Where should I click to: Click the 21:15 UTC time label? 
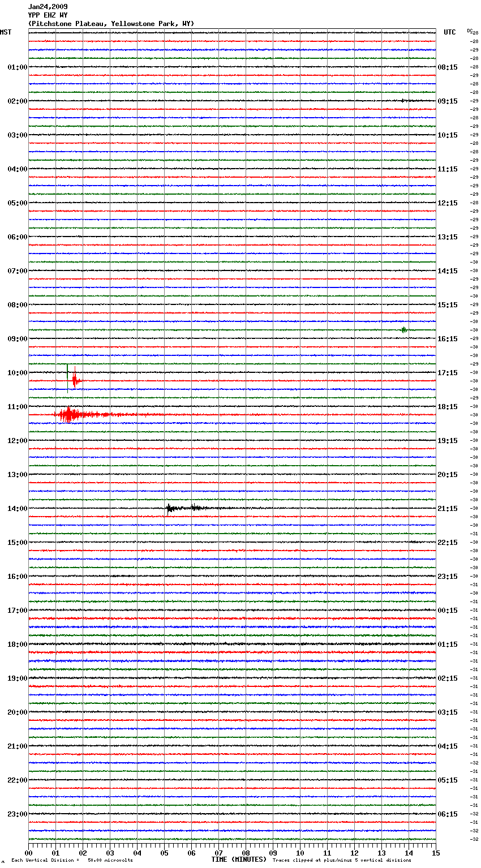(448, 509)
